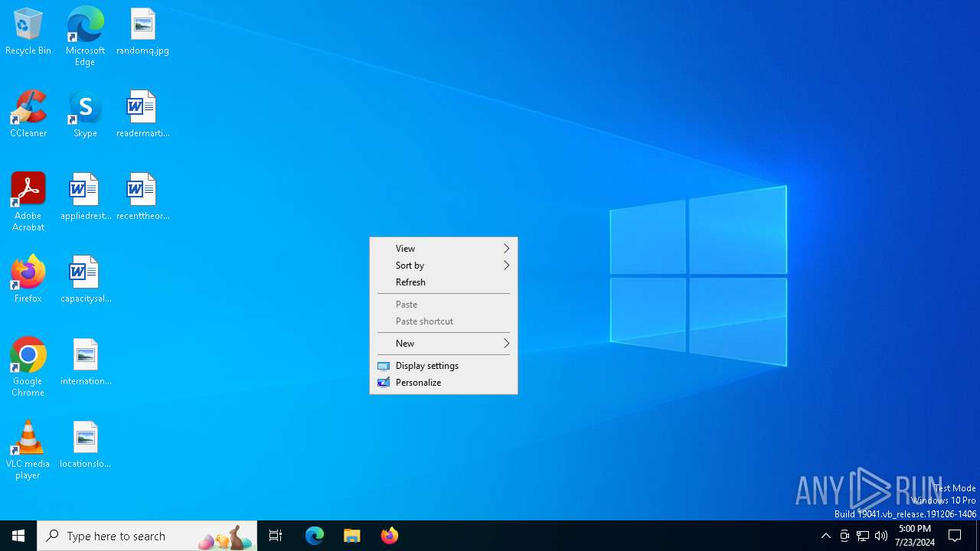The image size is (980, 551).
Task: Select the appliedrest Word document
Action: pyautogui.click(x=85, y=197)
